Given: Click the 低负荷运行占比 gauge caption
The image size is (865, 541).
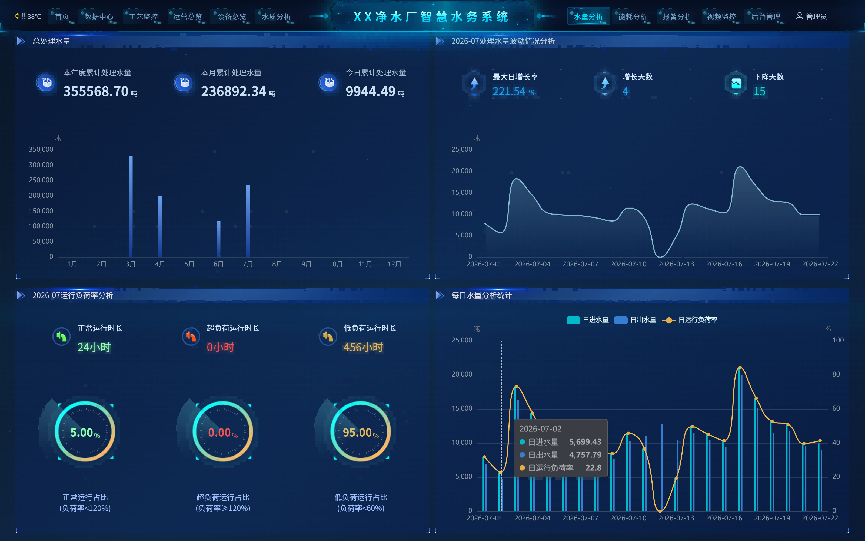Looking at the screenshot, I should pyautogui.click(x=361, y=497).
